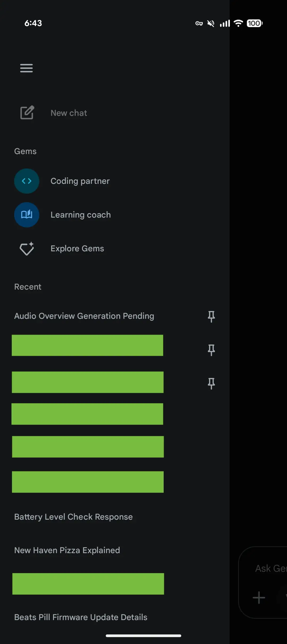Toggle the lowest pin icon in Recent list
287x644 pixels.
(211, 383)
